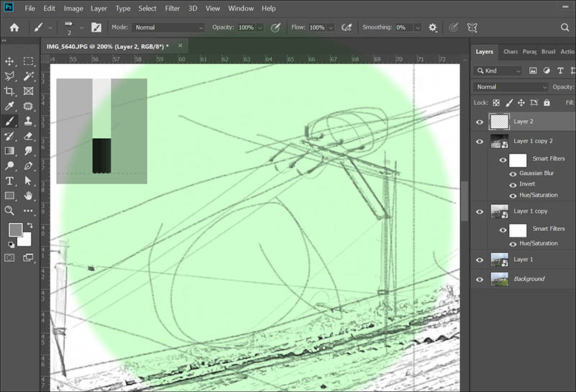Toggle pressure for opacity
The image size is (576, 392).
276,27
